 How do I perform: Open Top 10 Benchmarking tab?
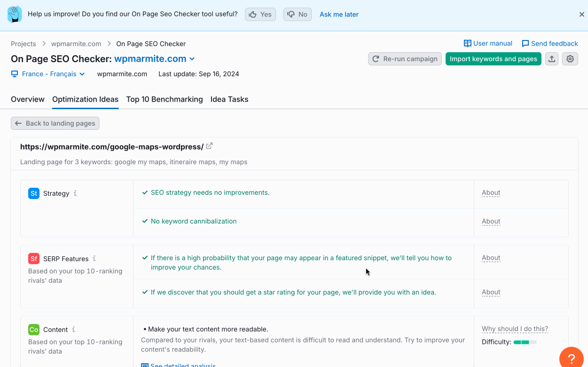[165, 99]
